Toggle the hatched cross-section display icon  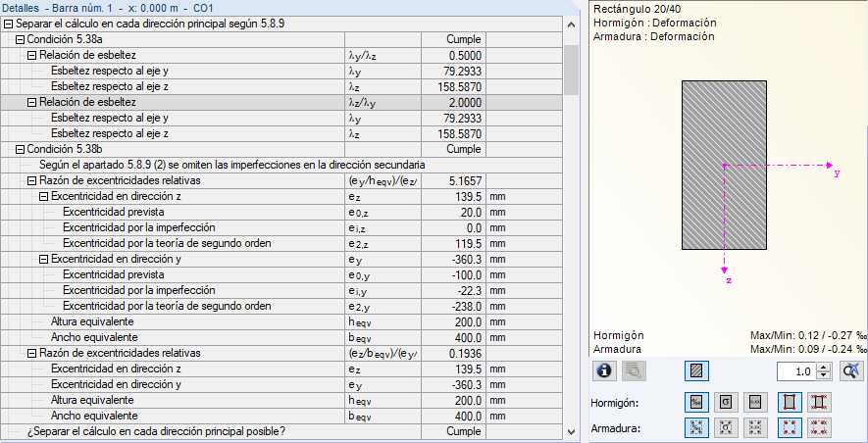(x=696, y=370)
